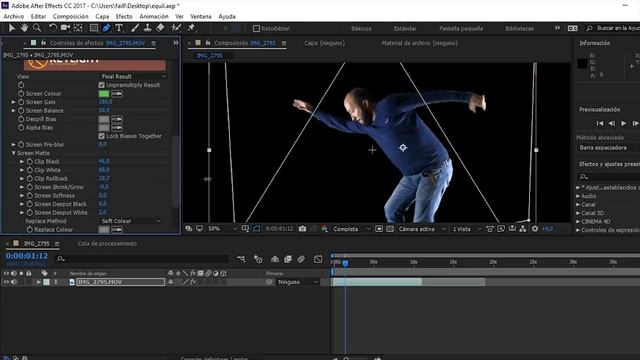Select the Unified Camera tool
Image resolution: width=640 pixels, height=360 pixels.
coord(65,28)
